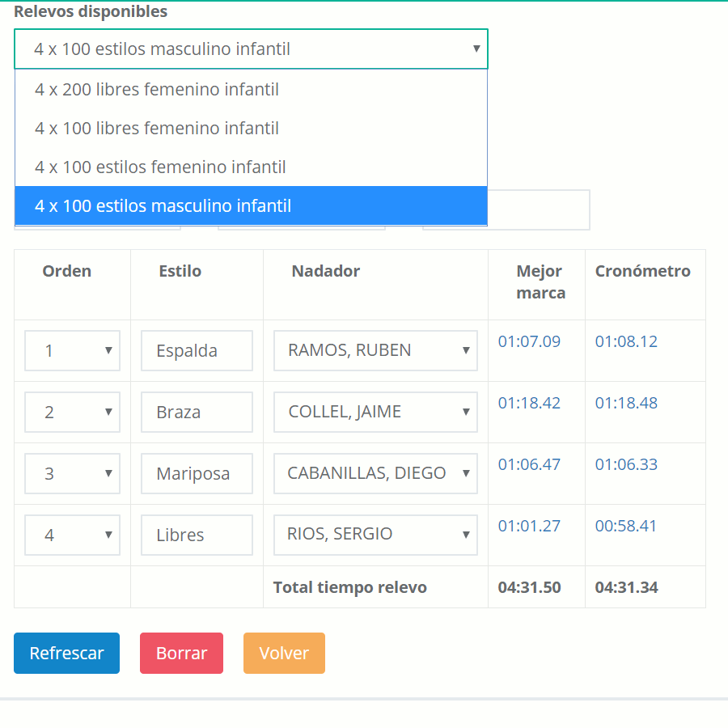
Task: Open swimmer dropdown COLLEL, JAIME
Action: tap(375, 412)
